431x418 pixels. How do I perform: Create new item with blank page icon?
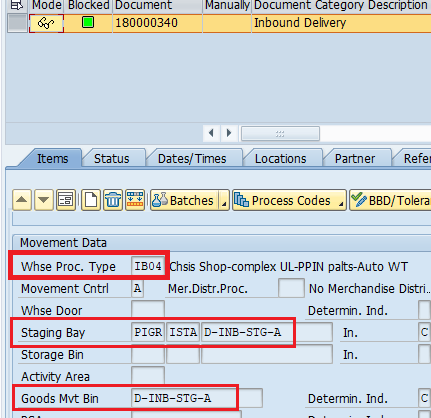[91, 200]
